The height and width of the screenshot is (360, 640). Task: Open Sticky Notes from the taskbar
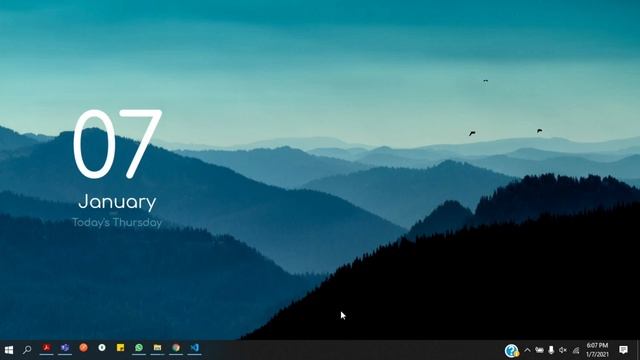tap(120, 348)
